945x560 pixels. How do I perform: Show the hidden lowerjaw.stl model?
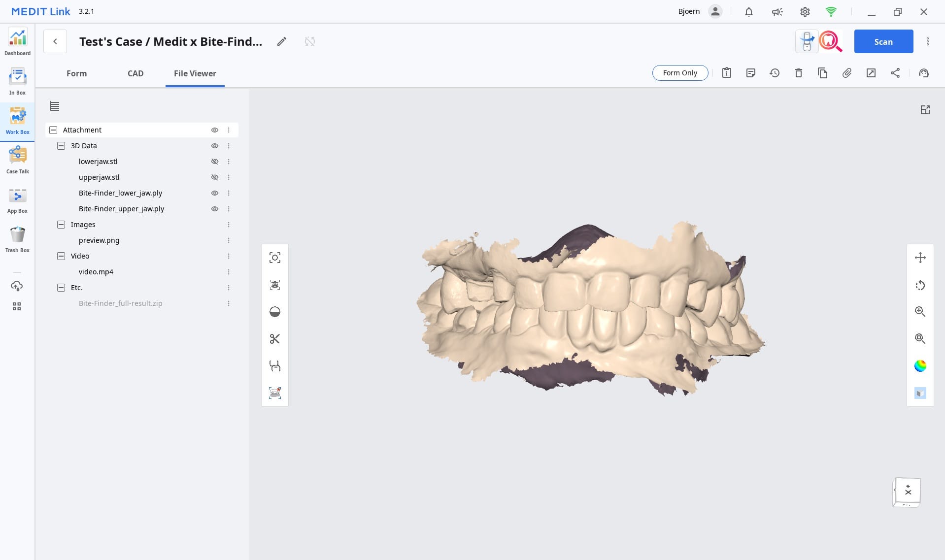coord(215,162)
